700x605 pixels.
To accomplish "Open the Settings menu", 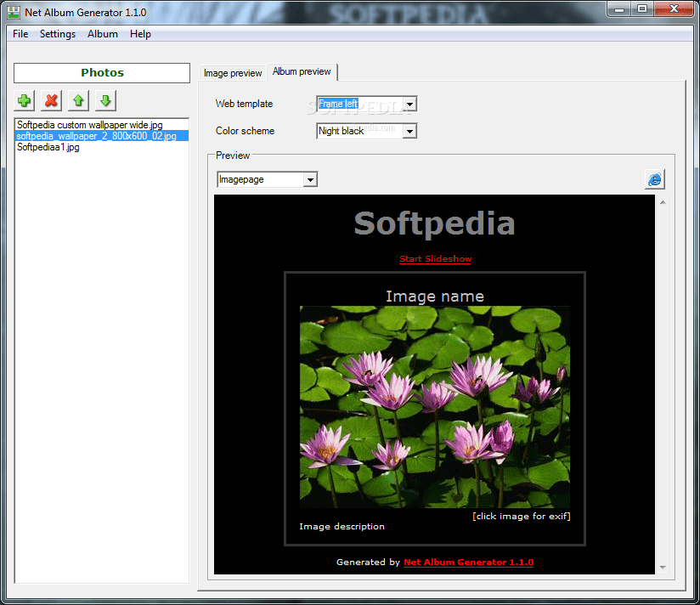I will [x=57, y=34].
